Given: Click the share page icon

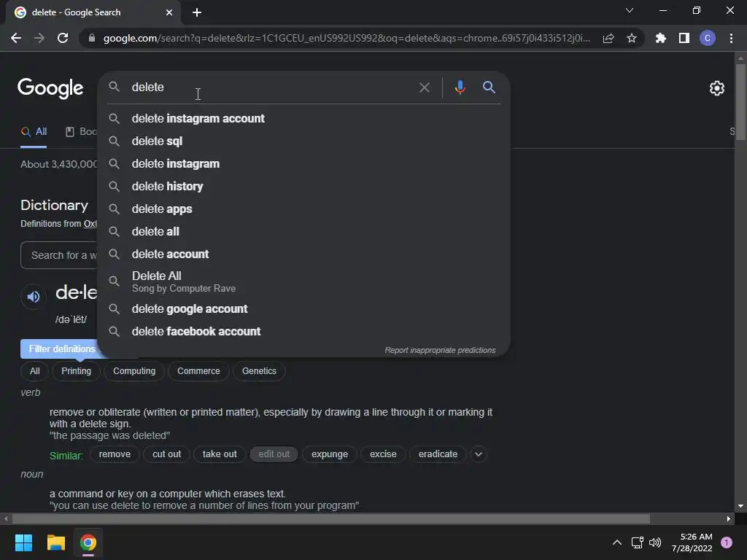Looking at the screenshot, I should click(x=608, y=38).
